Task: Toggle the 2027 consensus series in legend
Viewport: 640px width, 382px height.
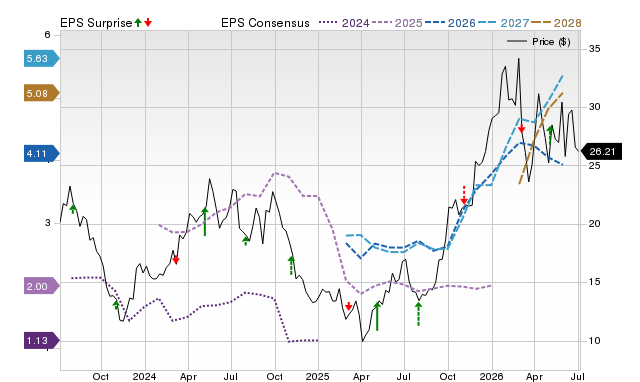Action: click(x=503, y=23)
